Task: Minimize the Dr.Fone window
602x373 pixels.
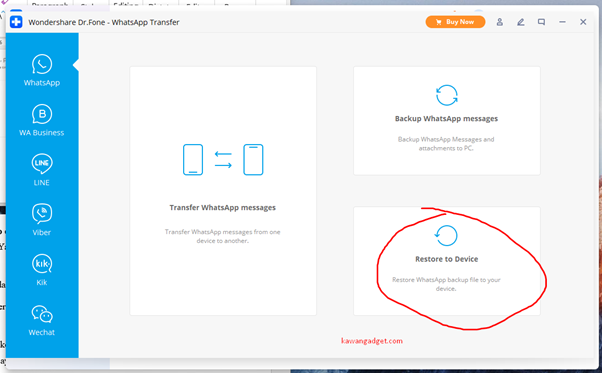Action: pos(562,22)
